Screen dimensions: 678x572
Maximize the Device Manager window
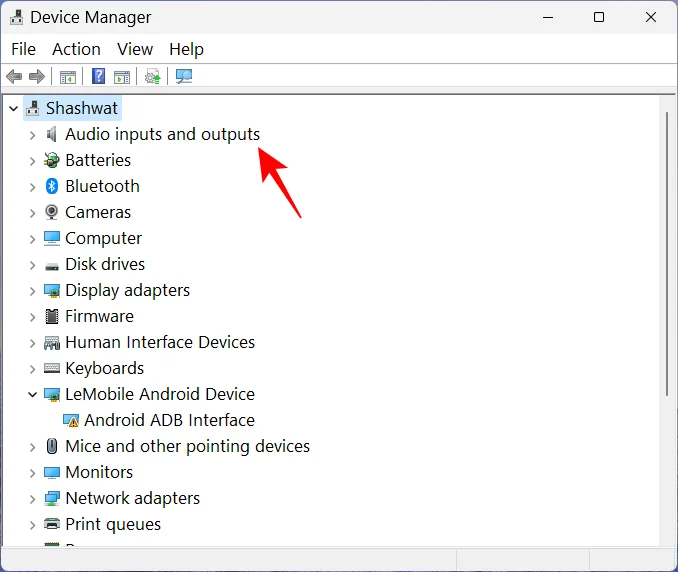[x=599, y=17]
